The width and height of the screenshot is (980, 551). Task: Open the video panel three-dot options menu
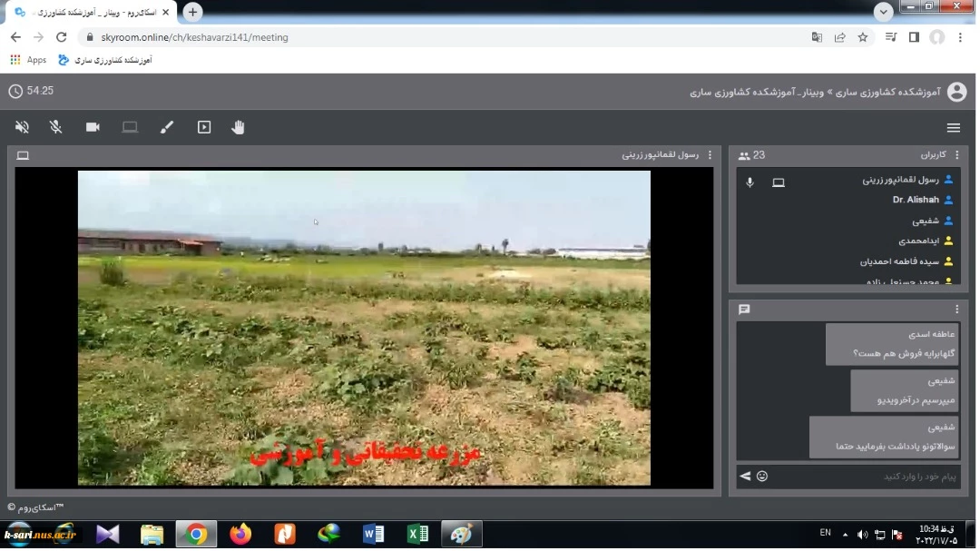click(710, 155)
